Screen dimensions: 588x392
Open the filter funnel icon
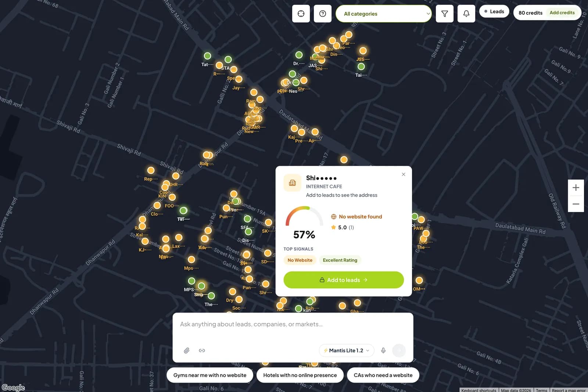coord(445,14)
